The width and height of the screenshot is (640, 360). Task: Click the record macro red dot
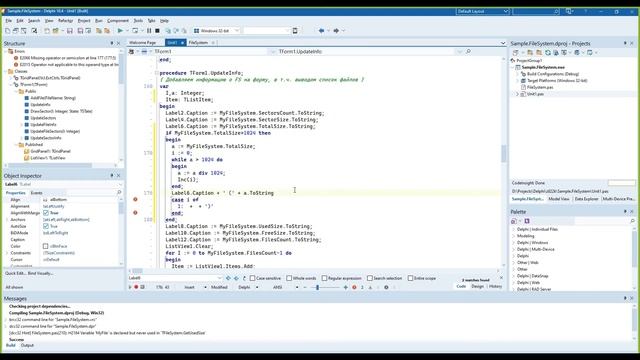[x=136, y=287]
